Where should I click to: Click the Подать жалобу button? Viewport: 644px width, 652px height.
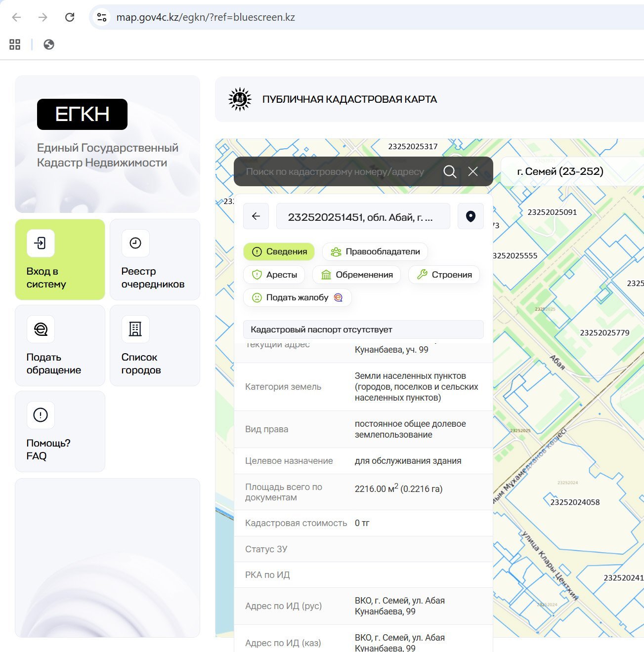coord(297,297)
